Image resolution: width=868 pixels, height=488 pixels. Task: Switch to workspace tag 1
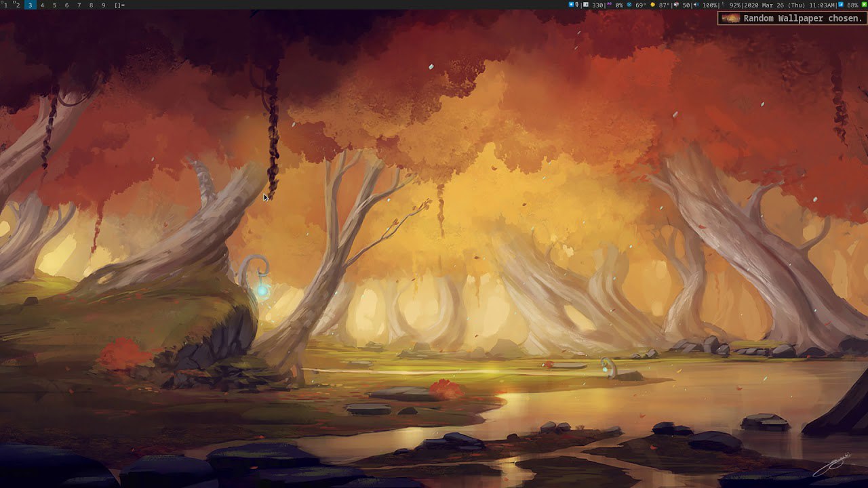(5, 5)
